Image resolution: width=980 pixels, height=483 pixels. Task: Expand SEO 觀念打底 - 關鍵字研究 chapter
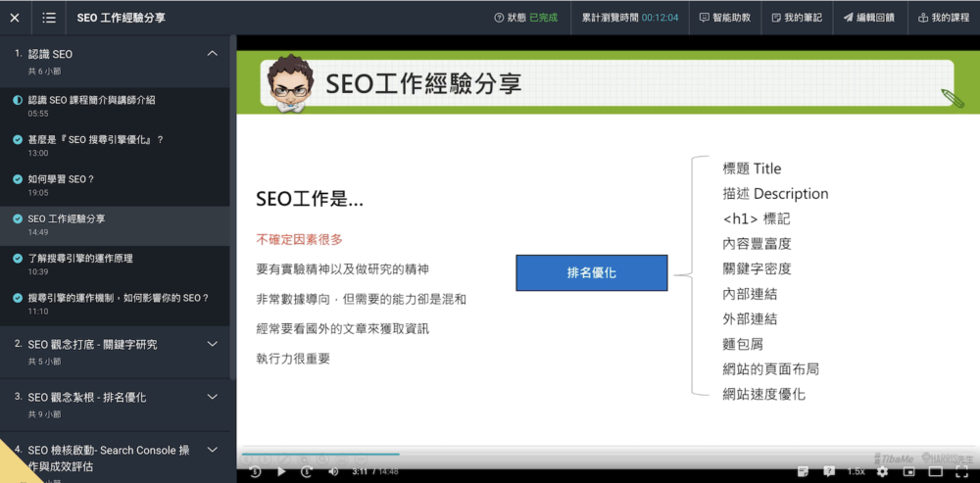pyautogui.click(x=213, y=344)
